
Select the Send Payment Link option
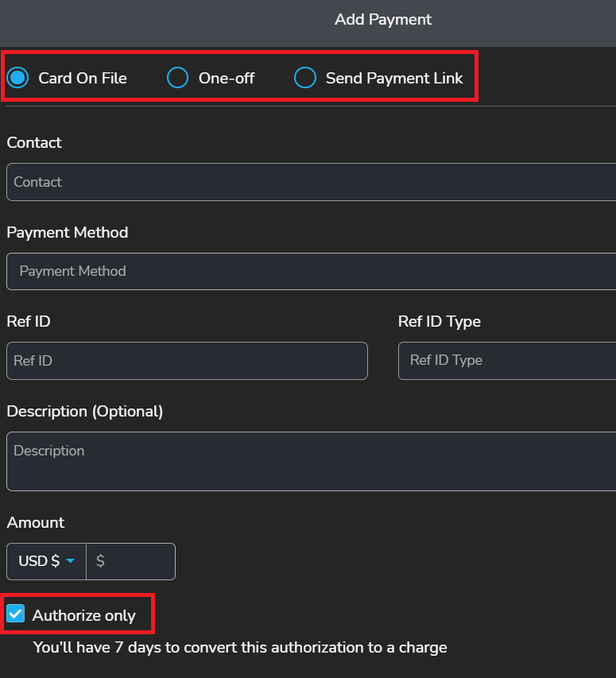305,78
